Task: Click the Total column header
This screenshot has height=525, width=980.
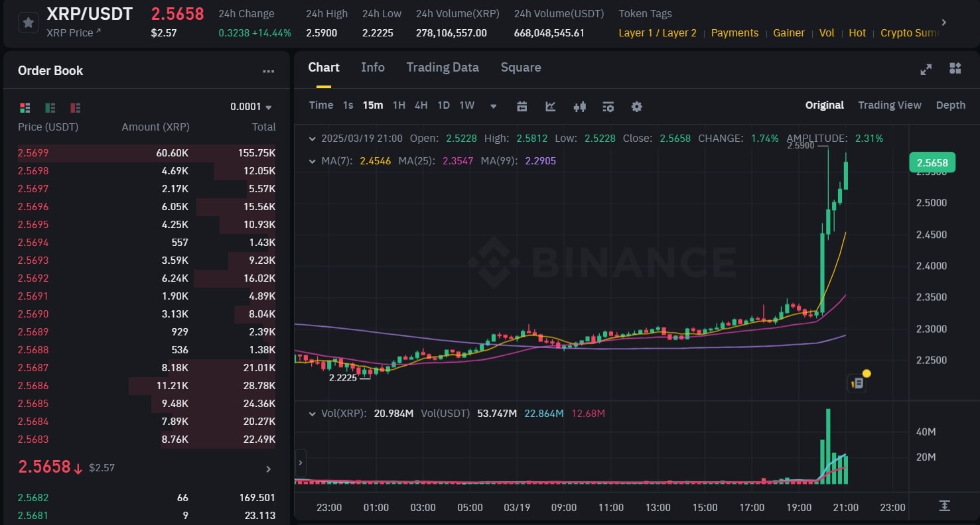Action: point(263,127)
